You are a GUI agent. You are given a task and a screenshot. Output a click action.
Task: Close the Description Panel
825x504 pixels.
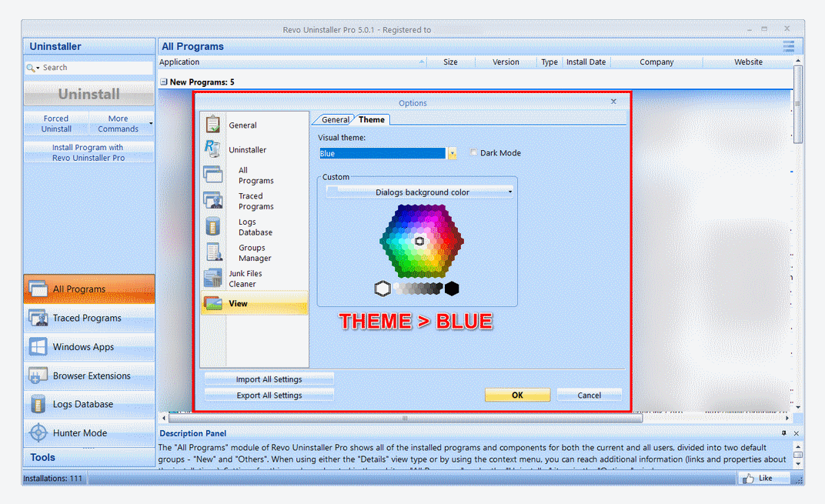[x=796, y=433]
